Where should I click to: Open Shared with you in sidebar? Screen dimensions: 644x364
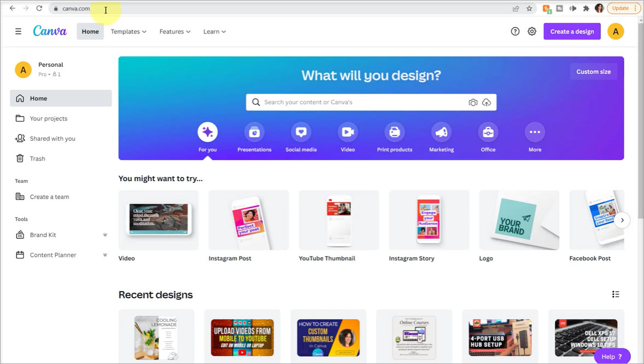click(52, 138)
